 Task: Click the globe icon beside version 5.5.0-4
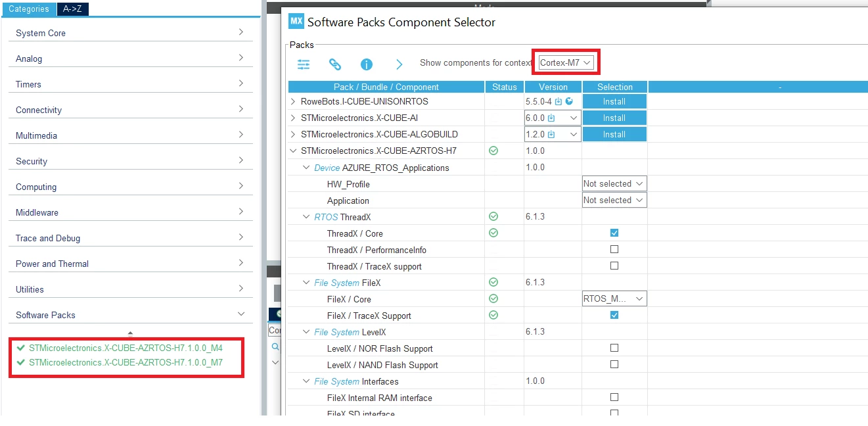click(x=568, y=101)
